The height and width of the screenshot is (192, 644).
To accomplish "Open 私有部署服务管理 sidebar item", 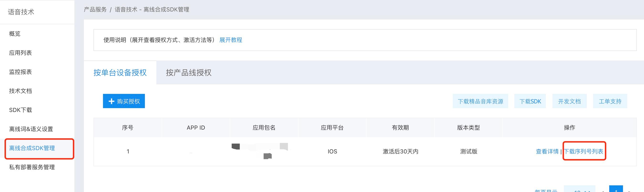I will click(x=32, y=167).
